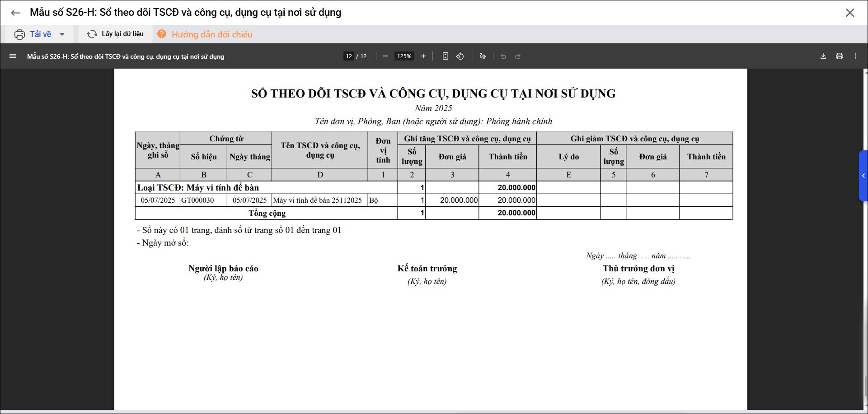Download the PDF using the download icon

tap(823, 56)
